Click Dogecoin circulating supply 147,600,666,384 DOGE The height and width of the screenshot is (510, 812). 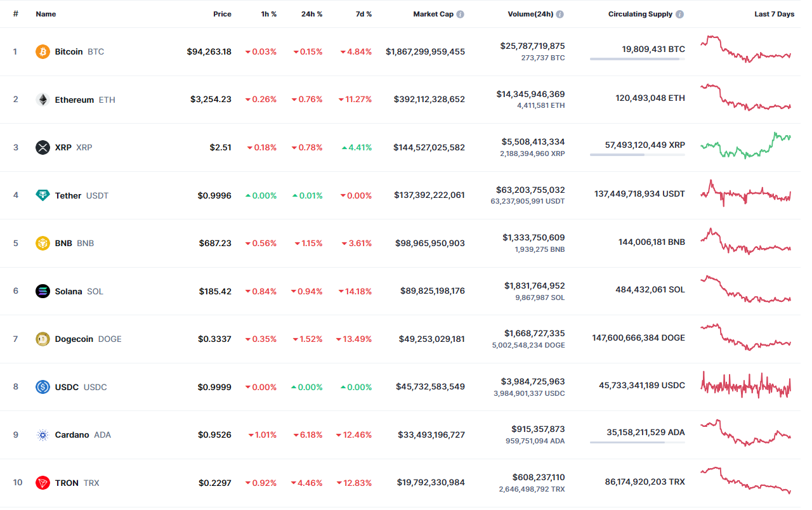coord(638,337)
